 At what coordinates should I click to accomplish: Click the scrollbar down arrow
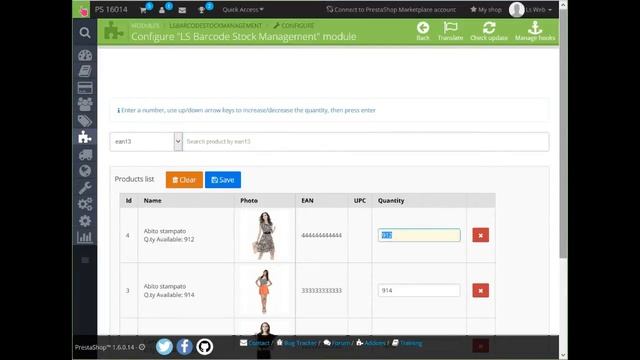pos(563,355)
